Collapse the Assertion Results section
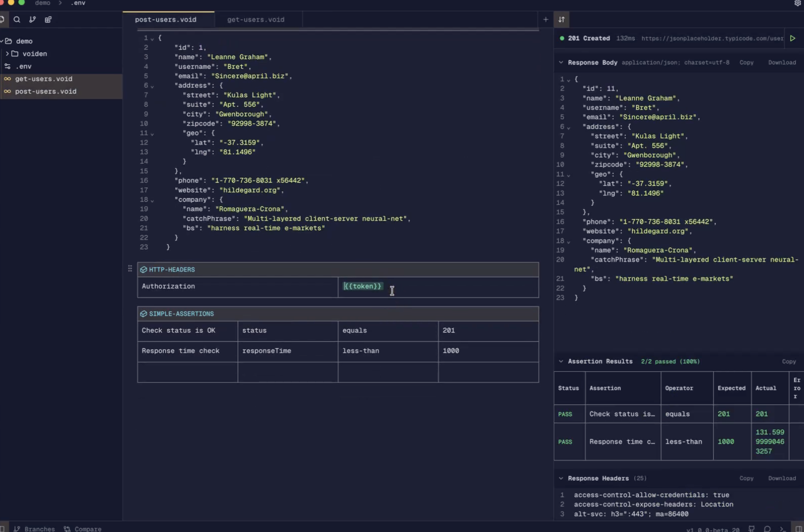 coord(561,361)
